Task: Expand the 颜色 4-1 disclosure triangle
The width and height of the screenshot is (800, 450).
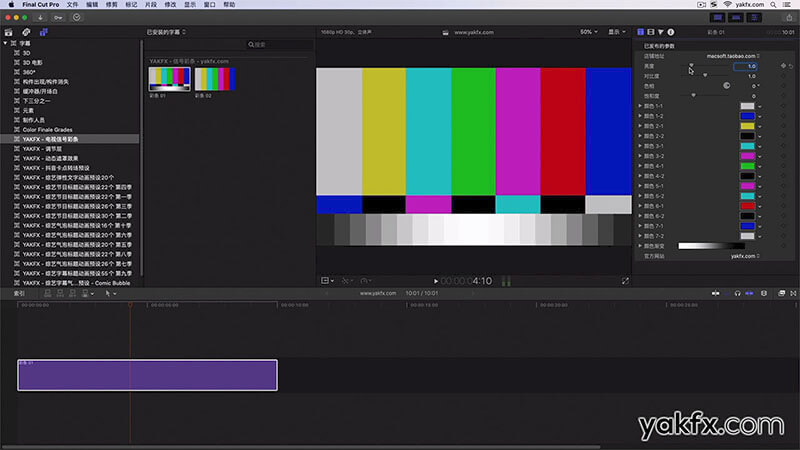Action: click(x=640, y=166)
